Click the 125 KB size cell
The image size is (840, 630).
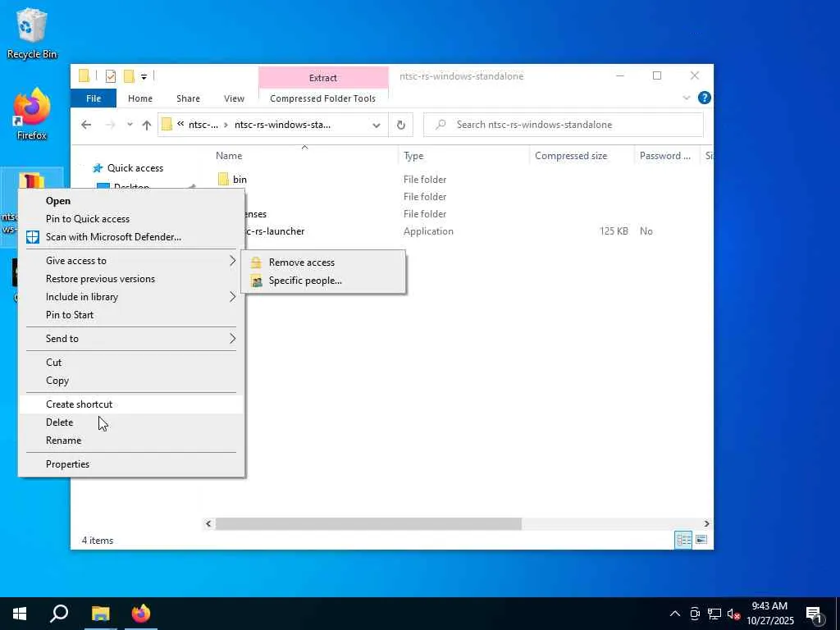tap(614, 231)
